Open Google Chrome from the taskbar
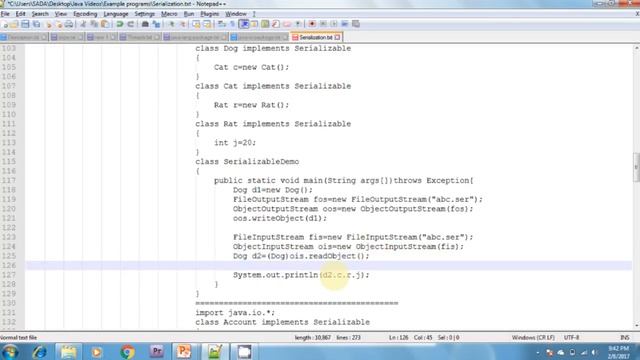The width and height of the screenshot is (640, 360). (x=127, y=352)
